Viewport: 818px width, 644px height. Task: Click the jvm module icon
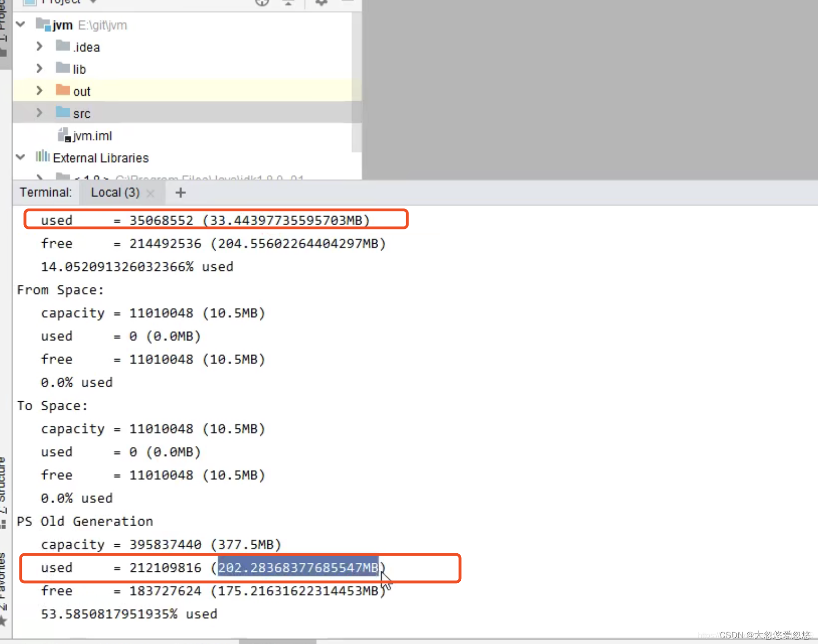[43, 24]
